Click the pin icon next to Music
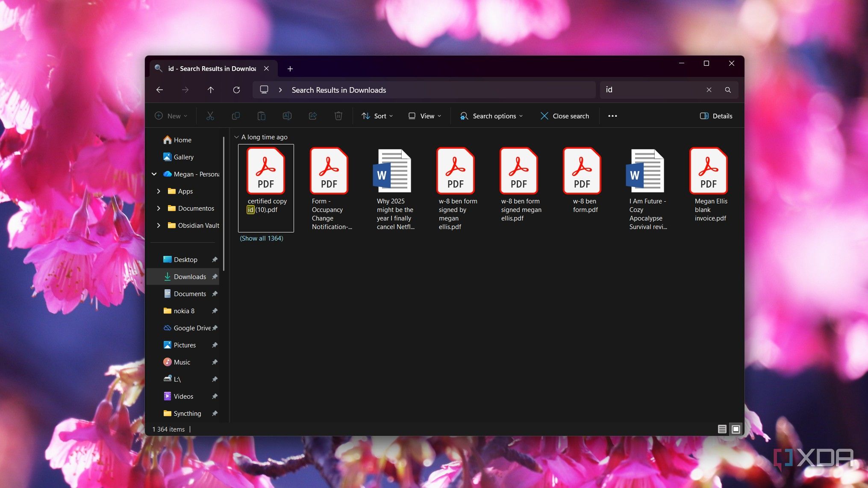The height and width of the screenshot is (488, 868). 215,362
